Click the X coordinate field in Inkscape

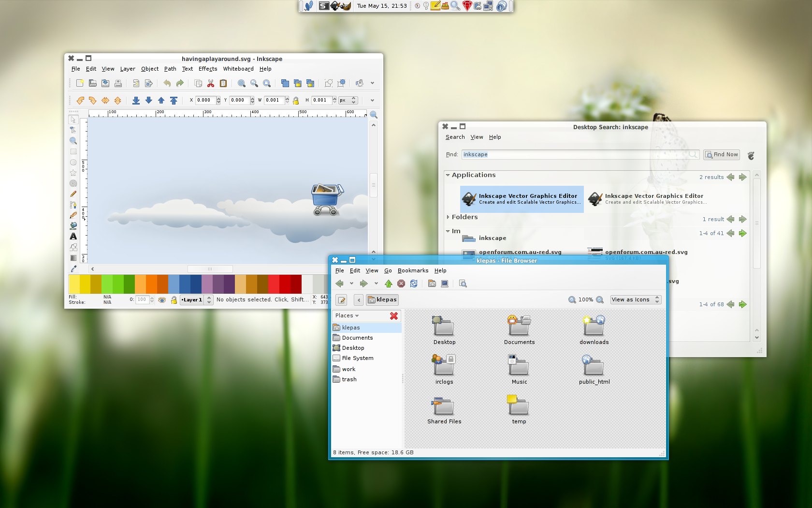tap(205, 100)
